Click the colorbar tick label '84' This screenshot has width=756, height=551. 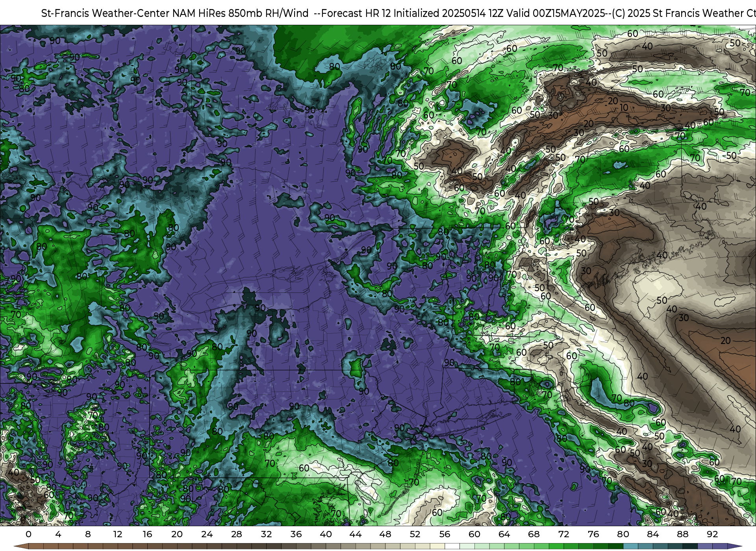click(653, 534)
